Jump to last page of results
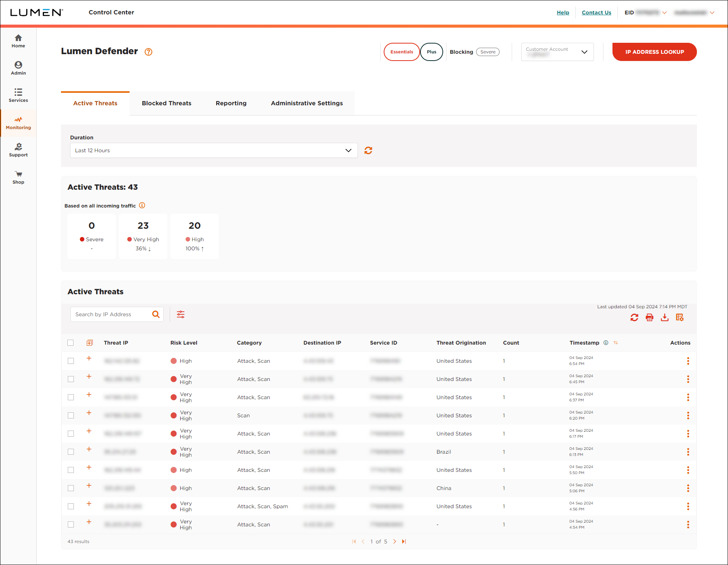The width and height of the screenshot is (728, 565). 404,542
